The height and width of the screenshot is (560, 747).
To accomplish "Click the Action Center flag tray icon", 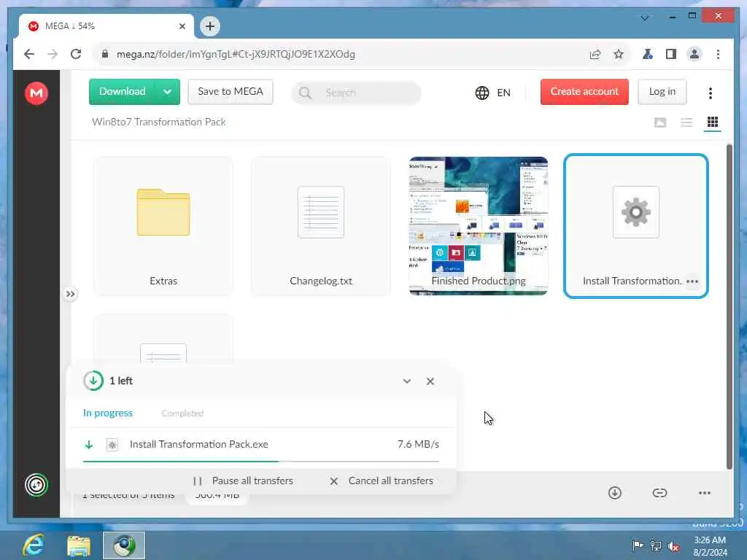I will tap(637, 545).
